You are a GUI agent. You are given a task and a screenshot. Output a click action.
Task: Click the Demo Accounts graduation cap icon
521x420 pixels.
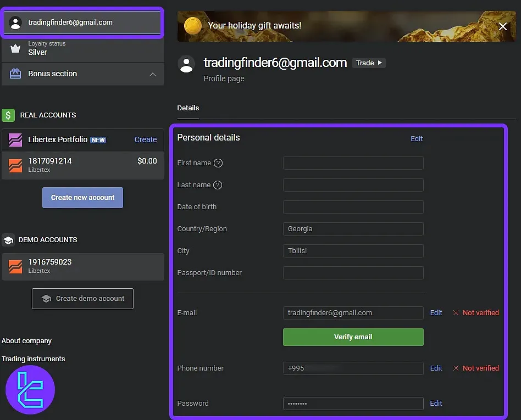tap(8, 239)
